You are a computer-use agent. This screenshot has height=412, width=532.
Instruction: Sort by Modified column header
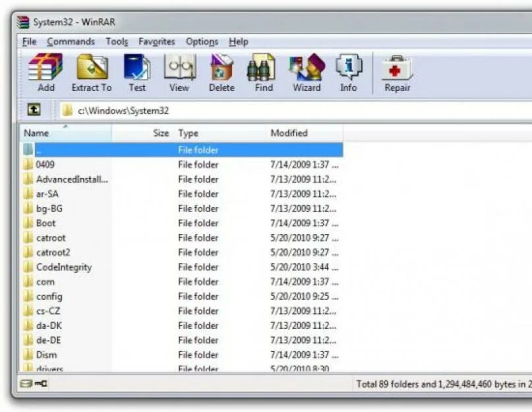(305, 133)
